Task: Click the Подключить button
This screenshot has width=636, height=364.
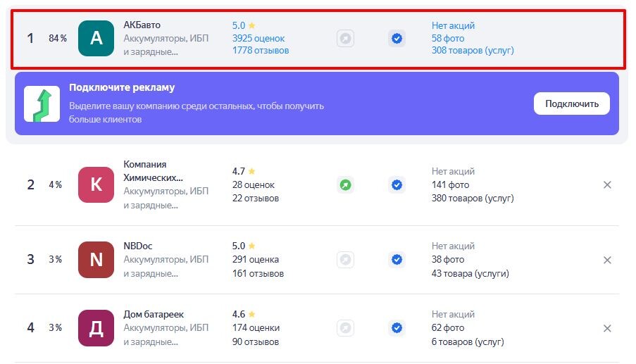Action: click(571, 103)
